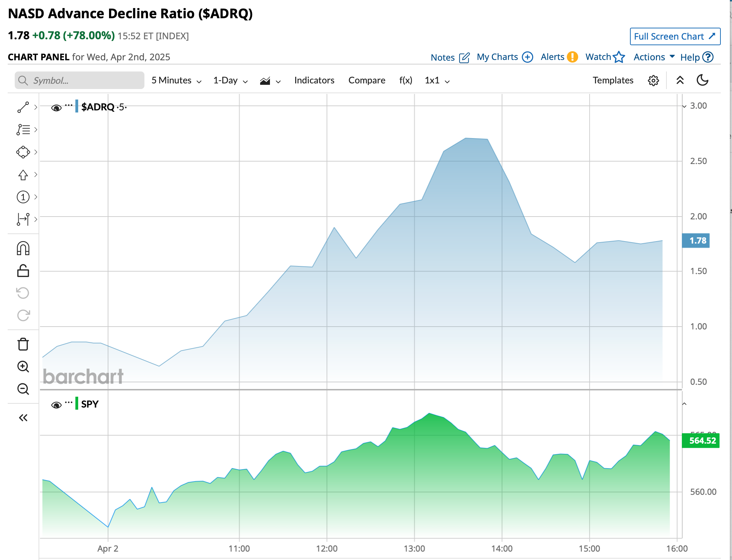732x560 pixels.
Task: Click the magnet snap mode icon
Action: coord(23,248)
